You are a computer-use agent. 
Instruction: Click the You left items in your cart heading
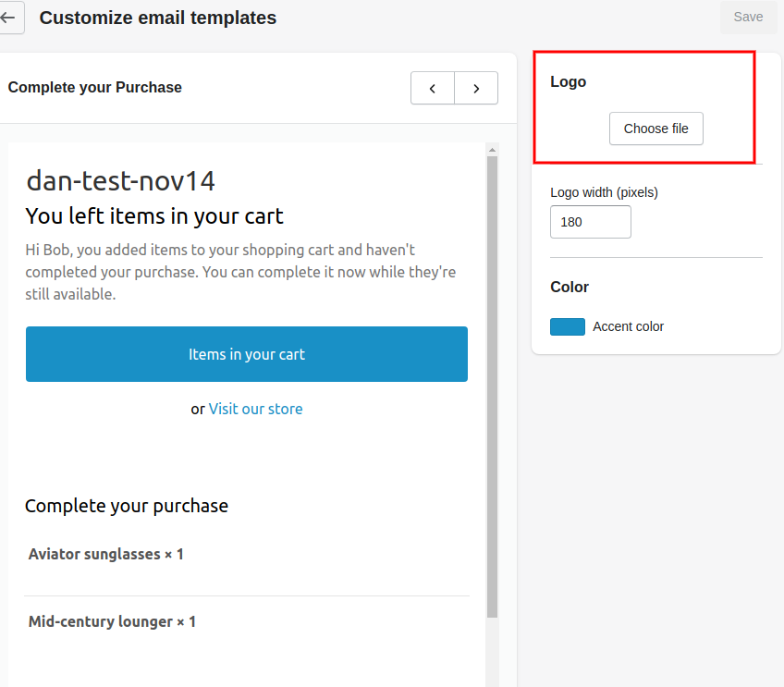(x=154, y=216)
